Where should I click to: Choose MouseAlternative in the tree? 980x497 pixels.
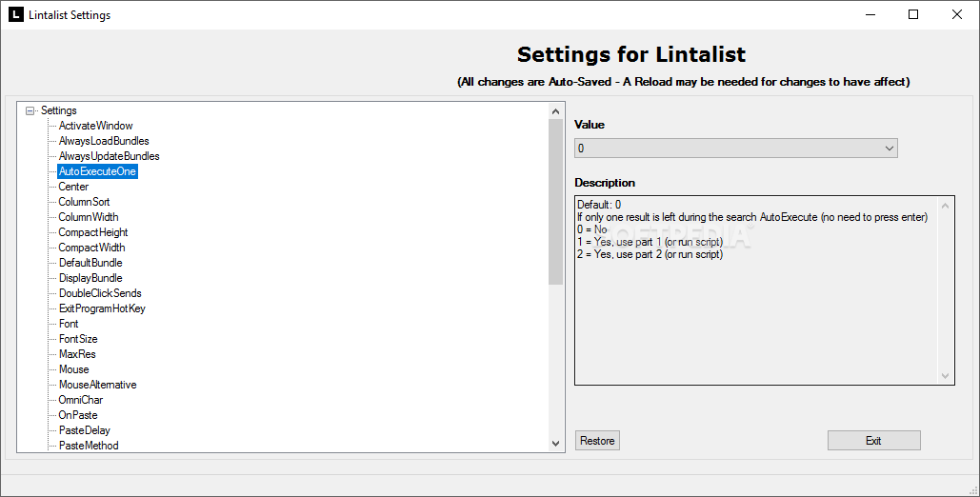pyautogui.click(x=97, y=385)
